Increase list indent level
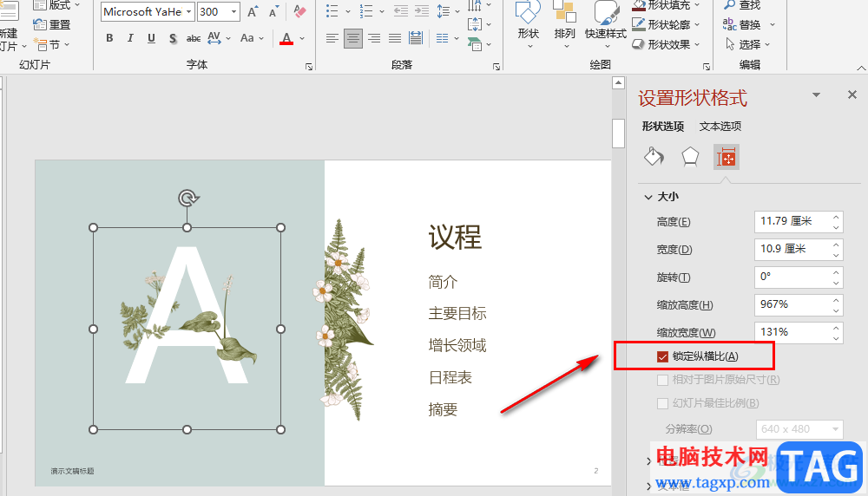 (x=422, y=11)
